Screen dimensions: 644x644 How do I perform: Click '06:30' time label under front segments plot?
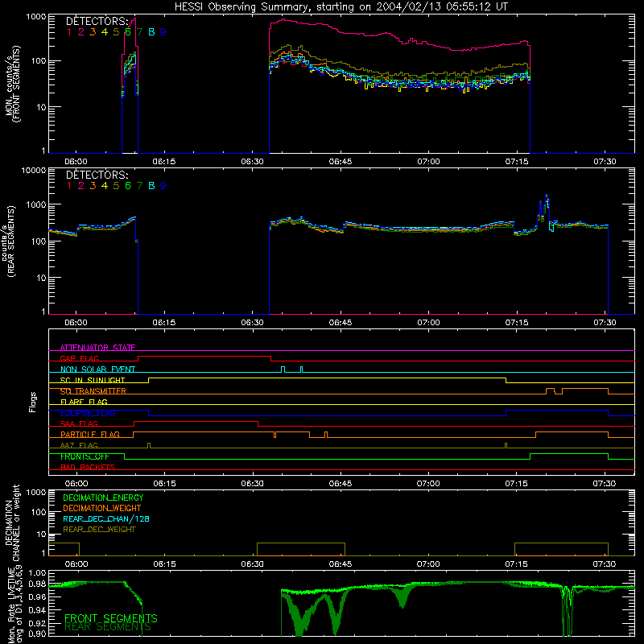coord(252,162)
